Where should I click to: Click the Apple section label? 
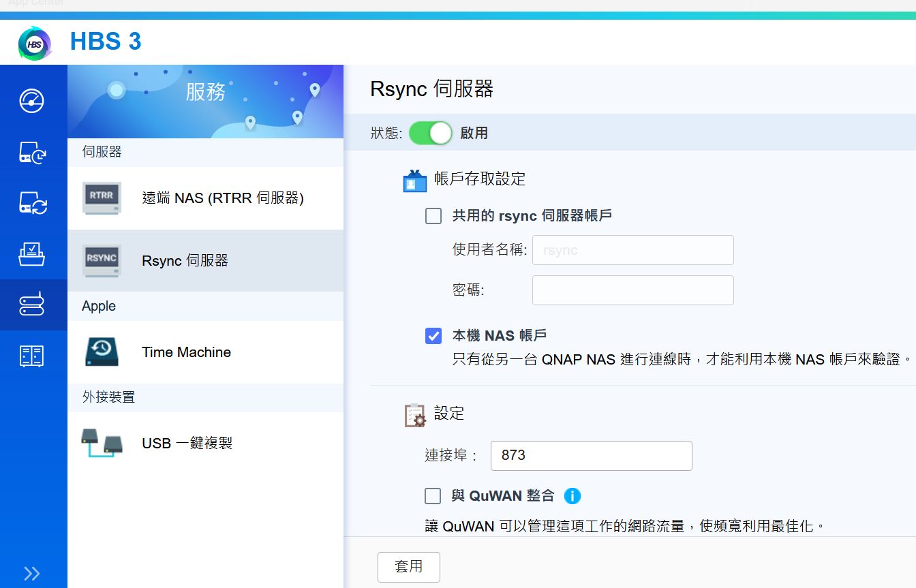click(x=99, y=306)
